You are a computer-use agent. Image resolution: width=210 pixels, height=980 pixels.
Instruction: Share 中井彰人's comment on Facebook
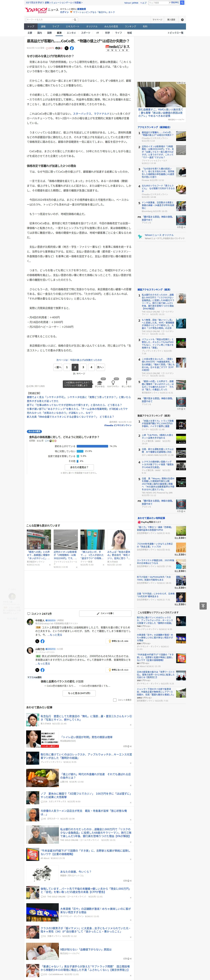coord(42,641)
